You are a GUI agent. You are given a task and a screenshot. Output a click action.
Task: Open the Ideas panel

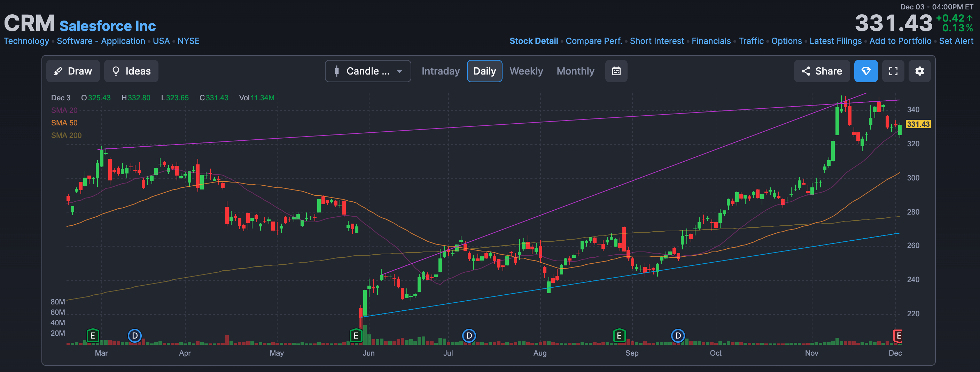(131, 71)
